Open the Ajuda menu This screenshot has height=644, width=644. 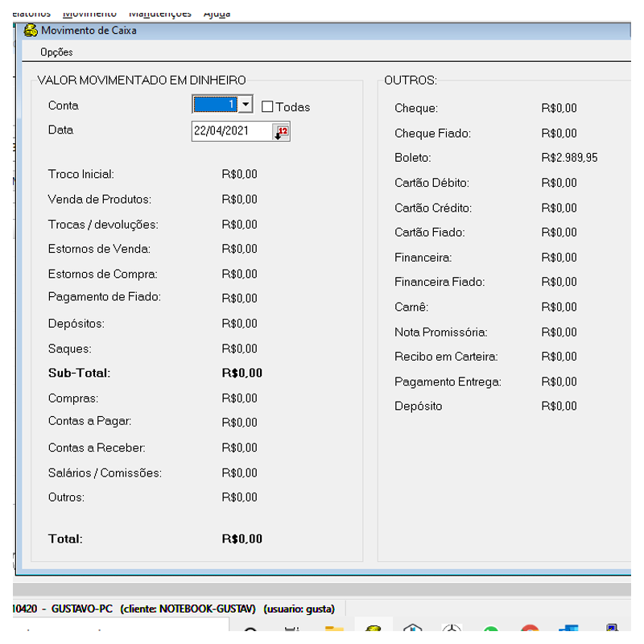coord(217,13)
